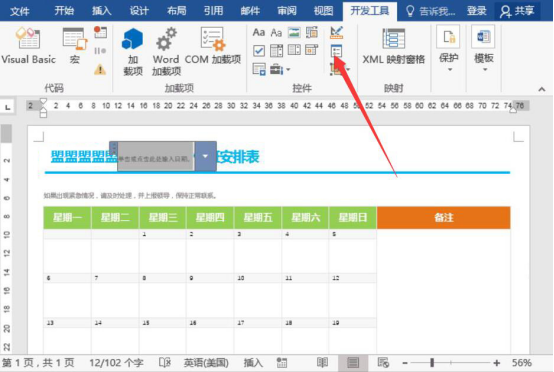Viewport: 554px width, 372px height.
Task: Insert a check box content control
Action: pyautogui.click(x=259, y=51)
